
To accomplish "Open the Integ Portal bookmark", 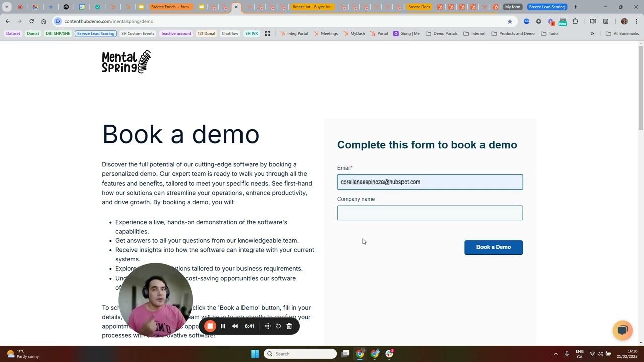I will click(x=294, y=34).
